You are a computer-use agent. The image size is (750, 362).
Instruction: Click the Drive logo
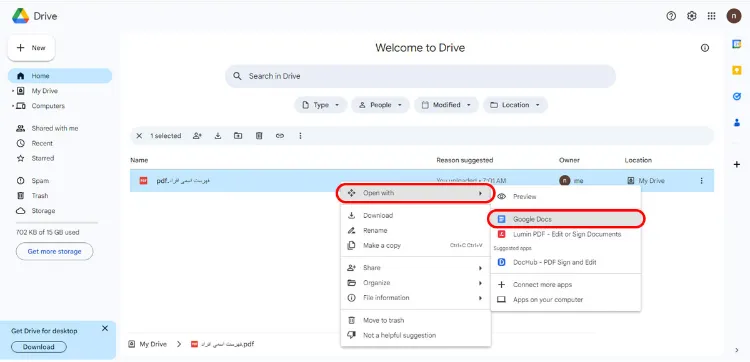point(21,16)
